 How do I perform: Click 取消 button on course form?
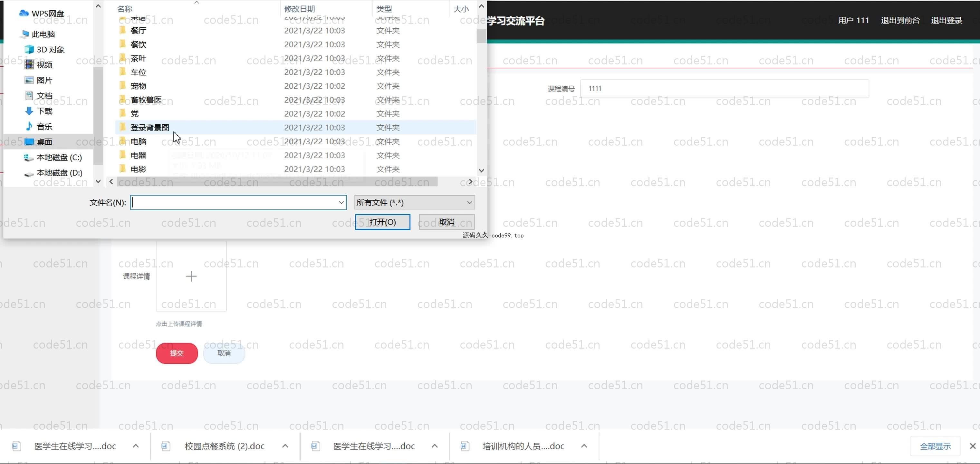pos(224,353)
